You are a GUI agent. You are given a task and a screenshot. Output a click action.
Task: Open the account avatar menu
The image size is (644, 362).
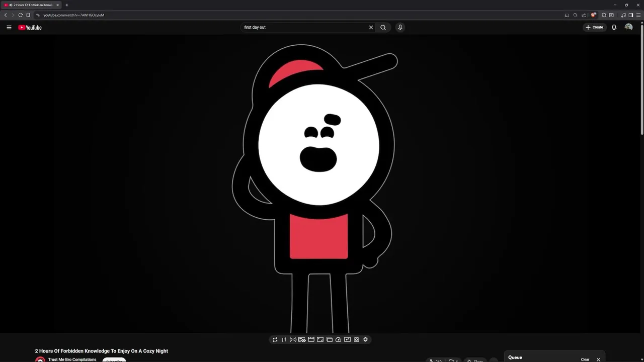[x=628, y=27]
